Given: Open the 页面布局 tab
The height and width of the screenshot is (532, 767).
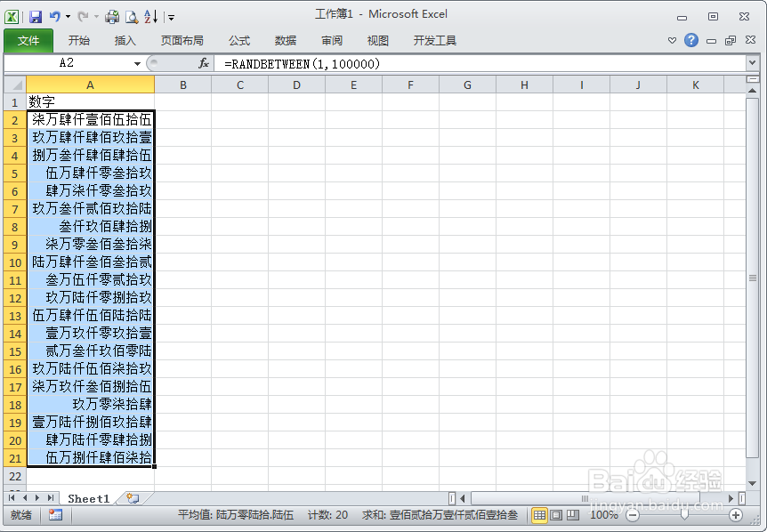Looking at the screenshot, I should click(x=182, y=41).
